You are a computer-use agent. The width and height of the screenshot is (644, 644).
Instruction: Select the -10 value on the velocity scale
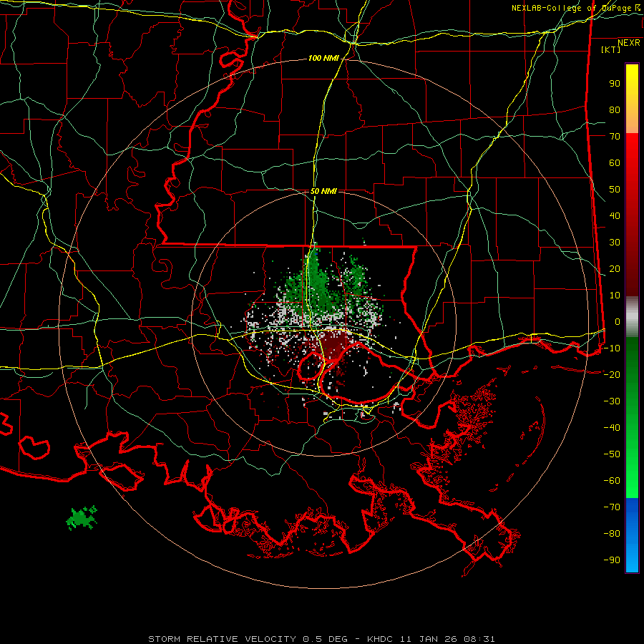tap(612, 348)
